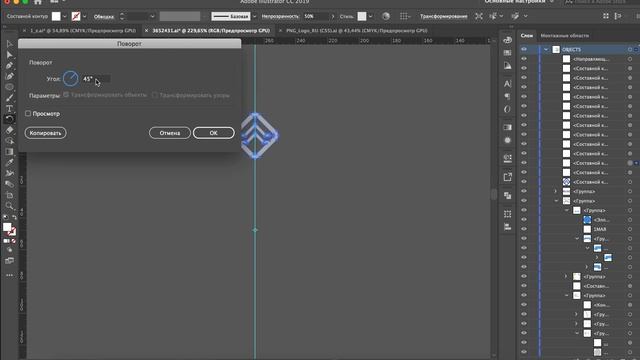Image resolution: width=640 pixels, height=360 pixels.
Task: Click the align-to-pixel-grid icon in control bar
Action: (404, 16)
